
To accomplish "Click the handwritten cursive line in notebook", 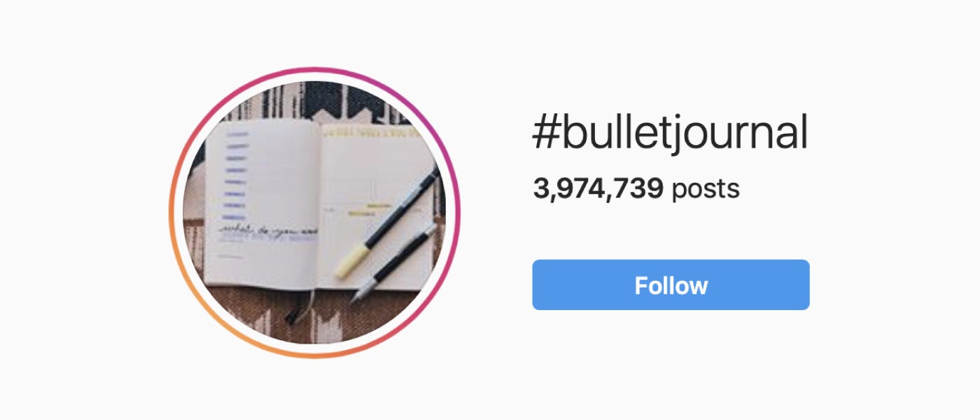I will [268, 230].
